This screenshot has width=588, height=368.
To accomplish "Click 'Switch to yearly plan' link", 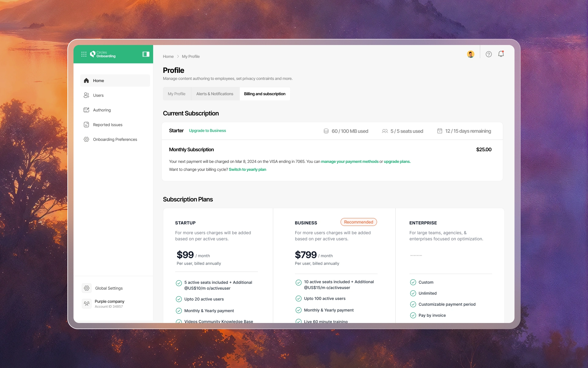I will click(x=247, y=170).
